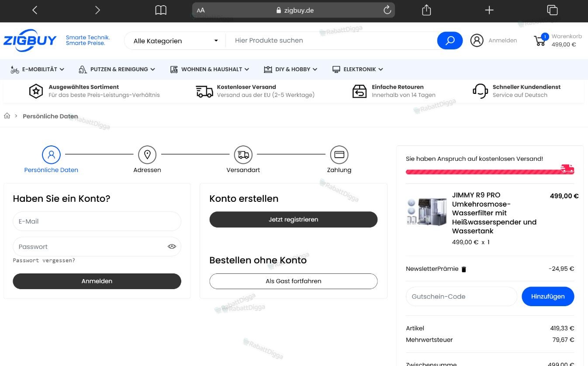Viewport: 588px width, 366px height.
Task: Open the Safari bookmarks book icon
Action: [x=161, y=10]
